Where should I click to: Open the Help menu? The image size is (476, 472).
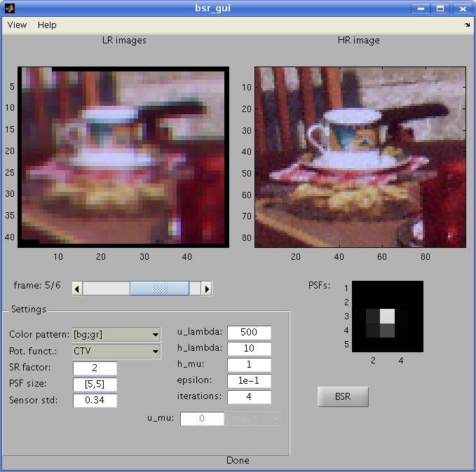[47, 25]
